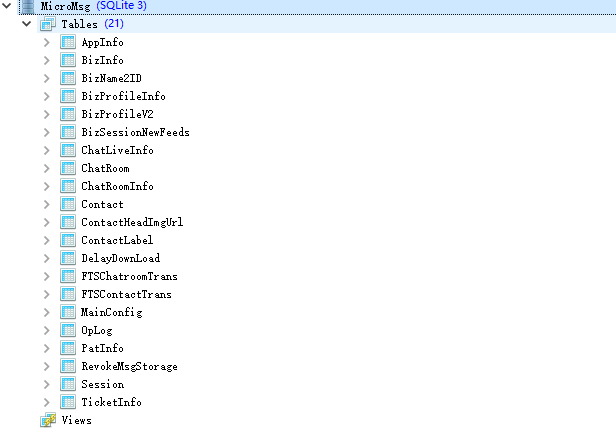Select the text 'ContactHeadImgUrl'
Screen dimensions: 616x440
[x=132, y=222]
